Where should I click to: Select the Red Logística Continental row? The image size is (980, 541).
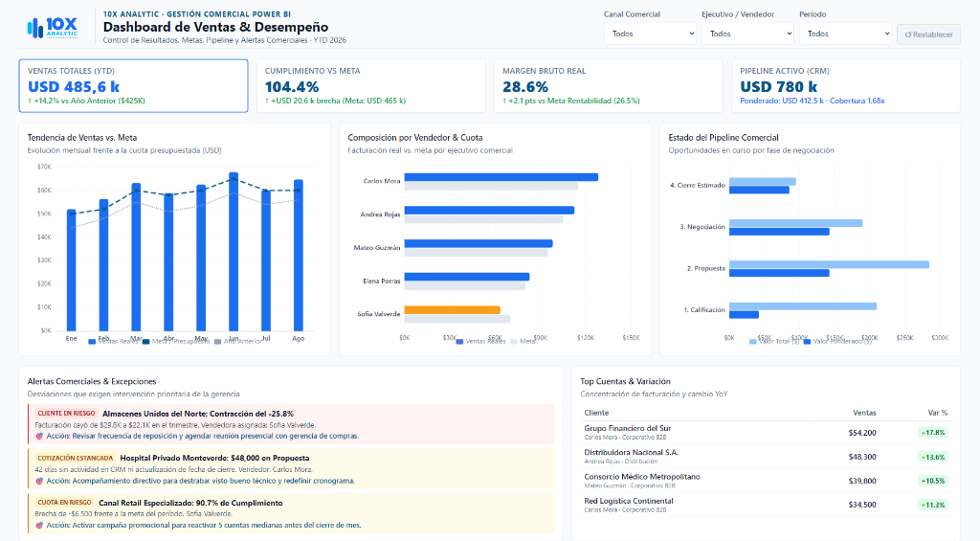766,505
